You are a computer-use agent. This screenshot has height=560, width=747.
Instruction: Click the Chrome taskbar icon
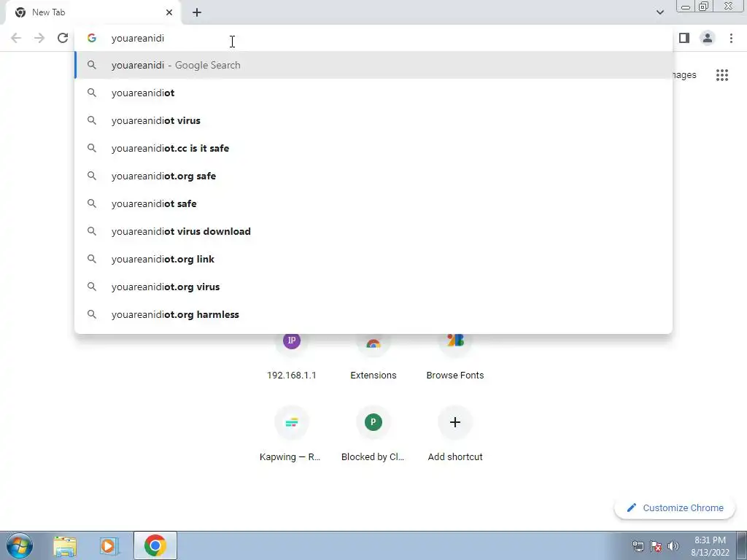155,545
